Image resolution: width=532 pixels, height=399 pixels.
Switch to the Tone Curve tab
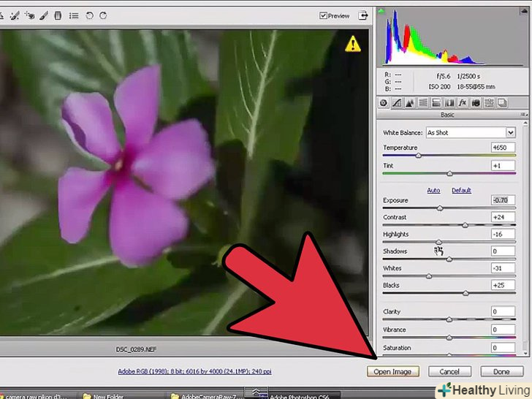397,103
